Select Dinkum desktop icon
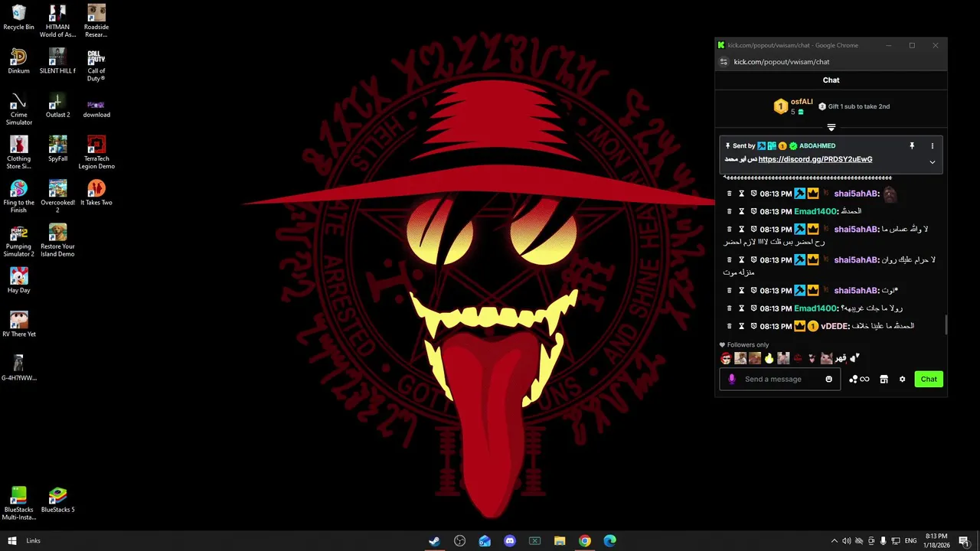Screen dimensions: 980x551 coord(19,61)
